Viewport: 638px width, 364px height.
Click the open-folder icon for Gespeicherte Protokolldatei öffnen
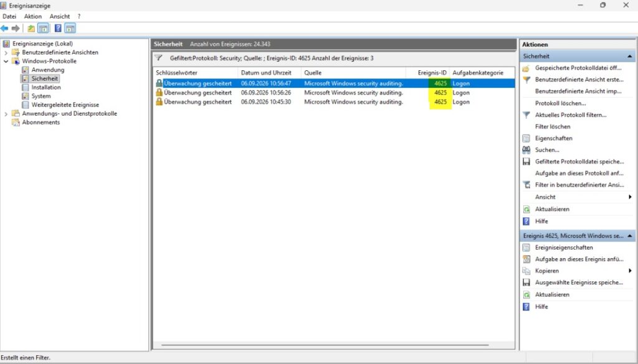pyautogui.click(x=526, y=68)
